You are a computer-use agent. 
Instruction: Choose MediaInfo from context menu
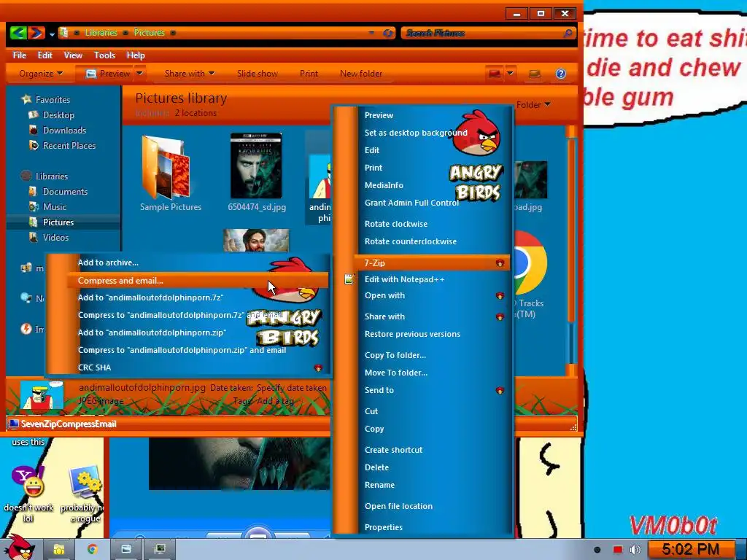[x=384, y=185]
